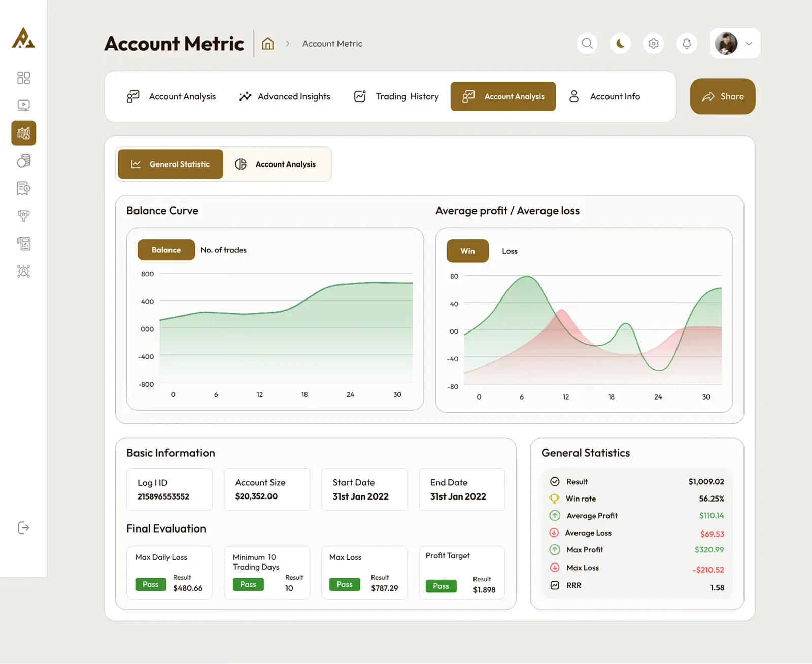This screenshot has height=664, width=812.
Task: Switch to Advanced Insights tab
Action: click(x=285, y=96)
